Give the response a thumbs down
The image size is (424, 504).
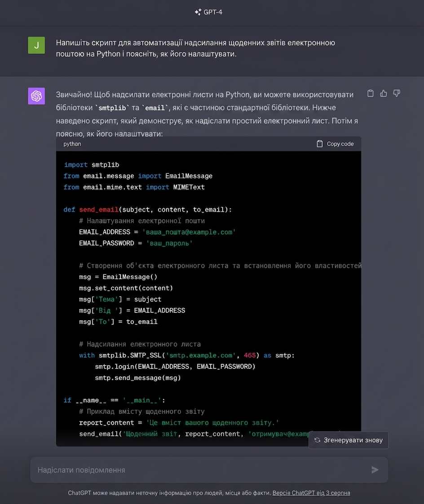(x=397, y=93)
